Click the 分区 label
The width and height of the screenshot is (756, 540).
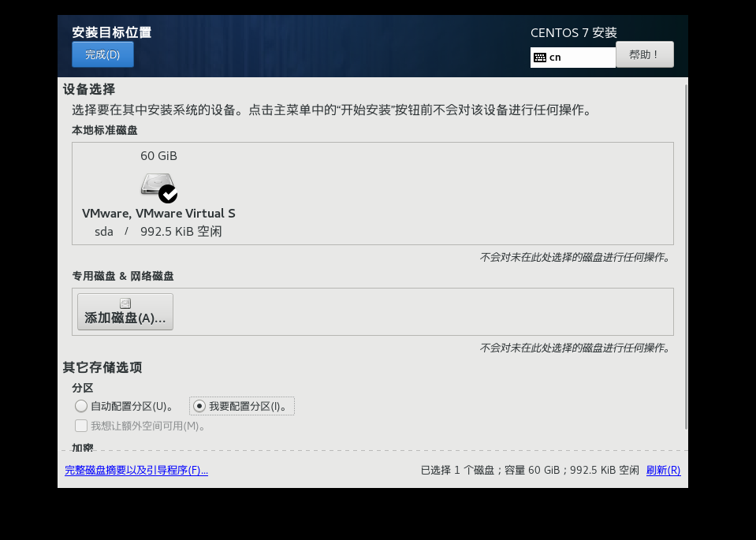click(x=83, y=388)
